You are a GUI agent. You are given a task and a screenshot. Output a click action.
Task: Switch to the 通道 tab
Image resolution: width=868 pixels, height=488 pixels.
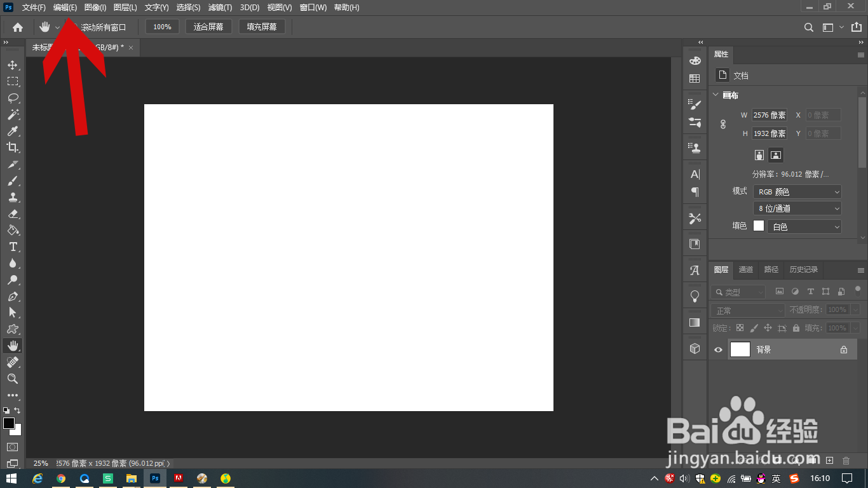pos(746,269)
